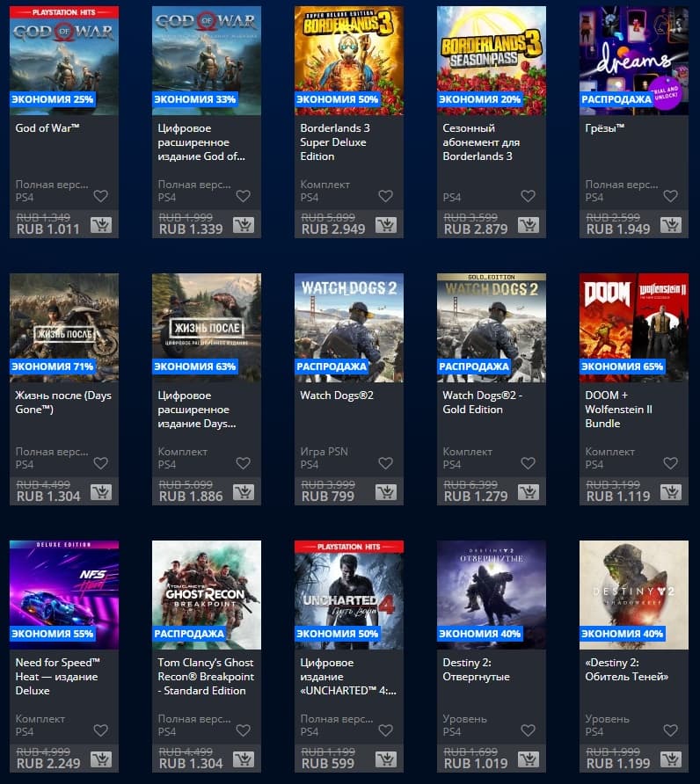
Task: Open Destiny 2 Shadowkeep cover image
Action: (634, 594)
